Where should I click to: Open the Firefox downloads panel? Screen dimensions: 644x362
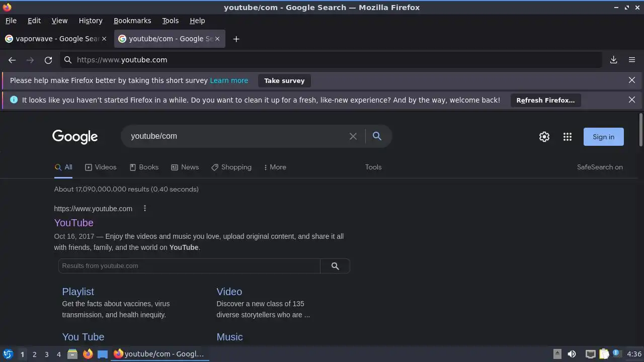click(614, 60)
